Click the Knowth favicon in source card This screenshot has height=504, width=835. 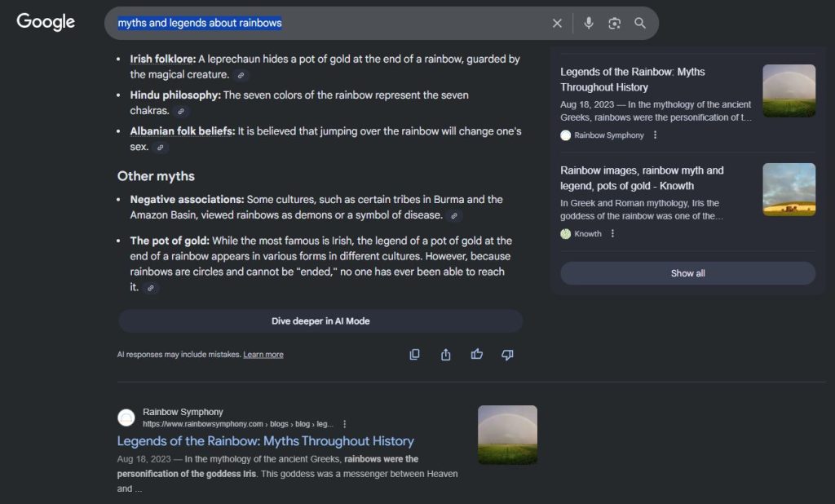[566, 233]
